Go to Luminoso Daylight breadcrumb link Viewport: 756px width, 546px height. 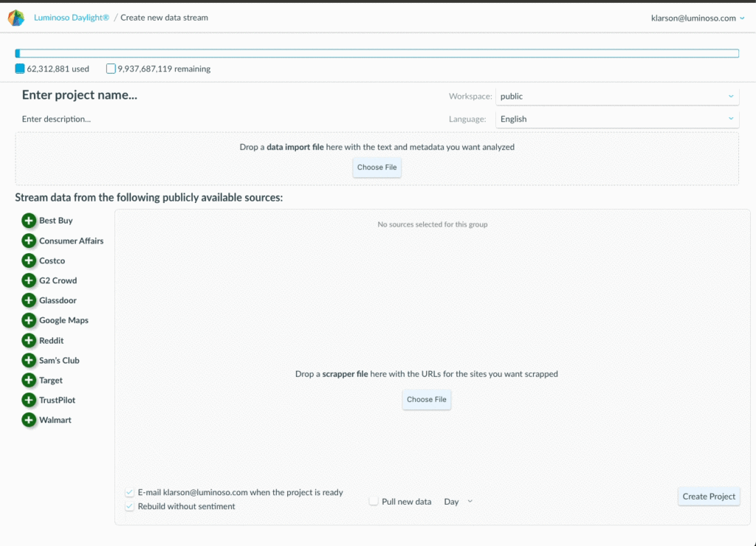click(72, 18)
